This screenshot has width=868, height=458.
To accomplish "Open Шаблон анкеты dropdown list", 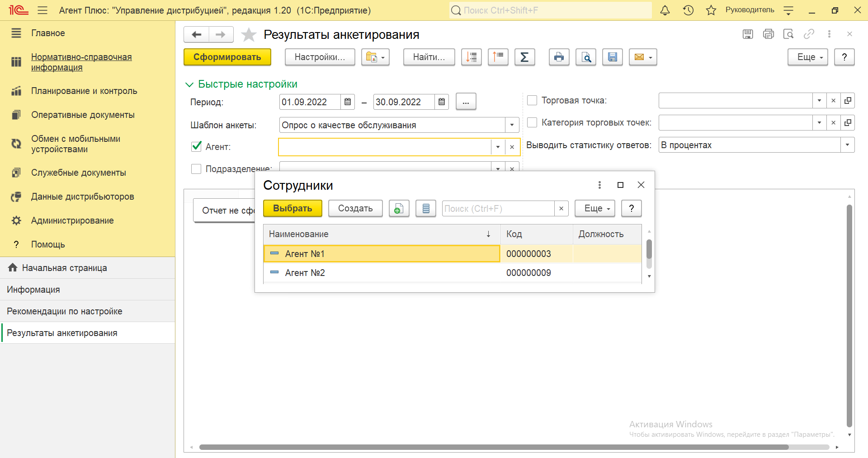I will [512, 125].
